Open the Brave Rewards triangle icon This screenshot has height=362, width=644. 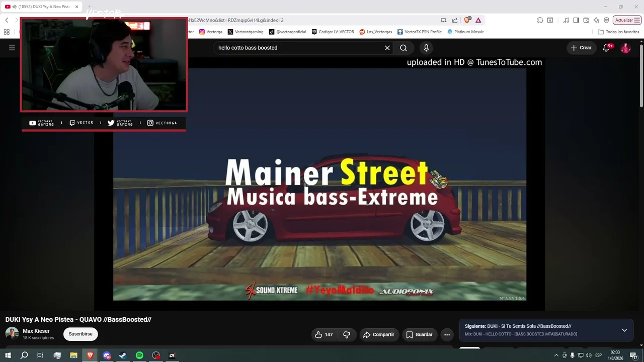(478, 20)
